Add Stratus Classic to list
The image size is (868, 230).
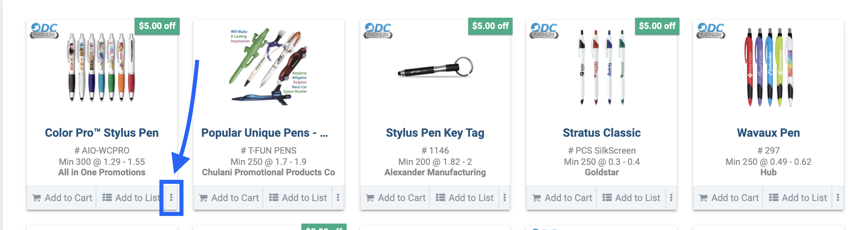631,198
